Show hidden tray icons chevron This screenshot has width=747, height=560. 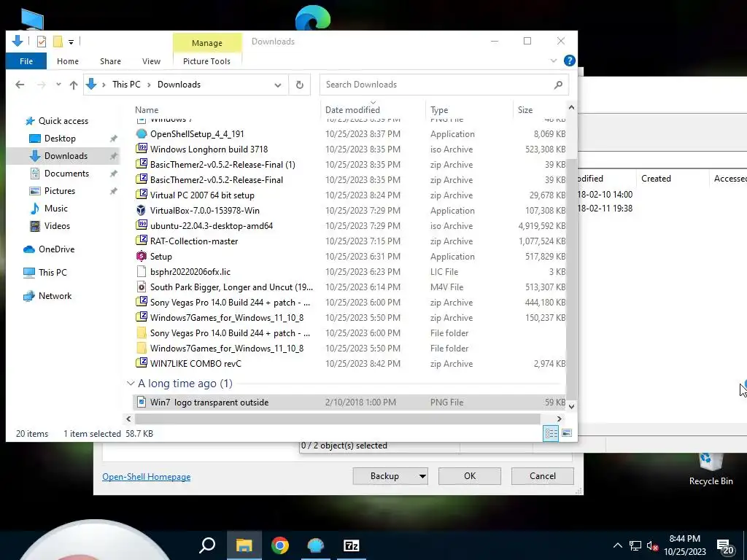(617, 545)
